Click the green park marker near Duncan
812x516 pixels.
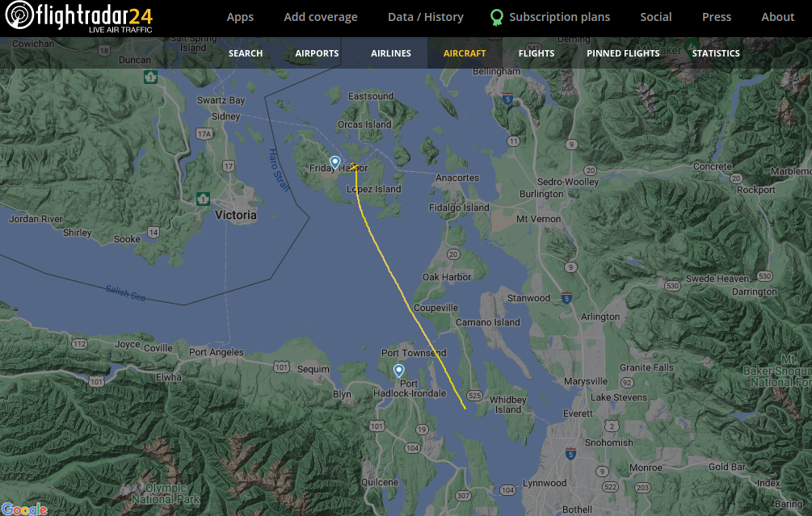(x=151, y=78)
